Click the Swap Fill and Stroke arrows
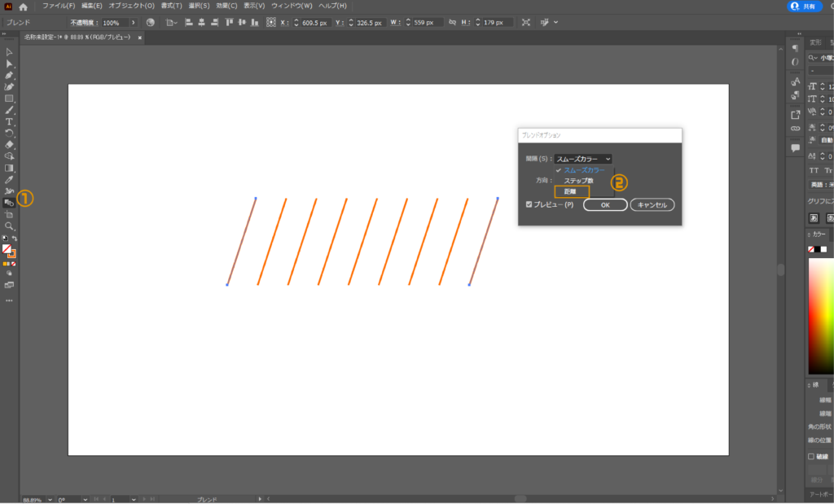The width and height of the screenshot is (834, 504). (15, 239)
